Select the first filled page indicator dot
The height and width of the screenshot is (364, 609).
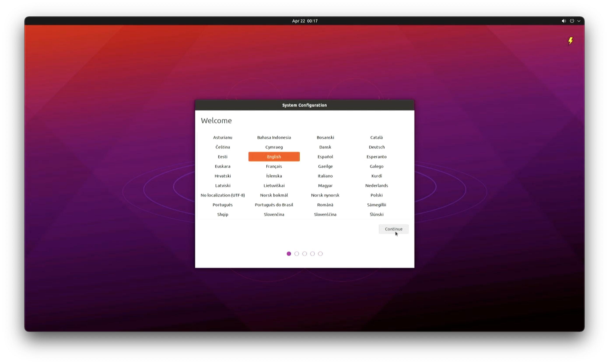(289, 254)
